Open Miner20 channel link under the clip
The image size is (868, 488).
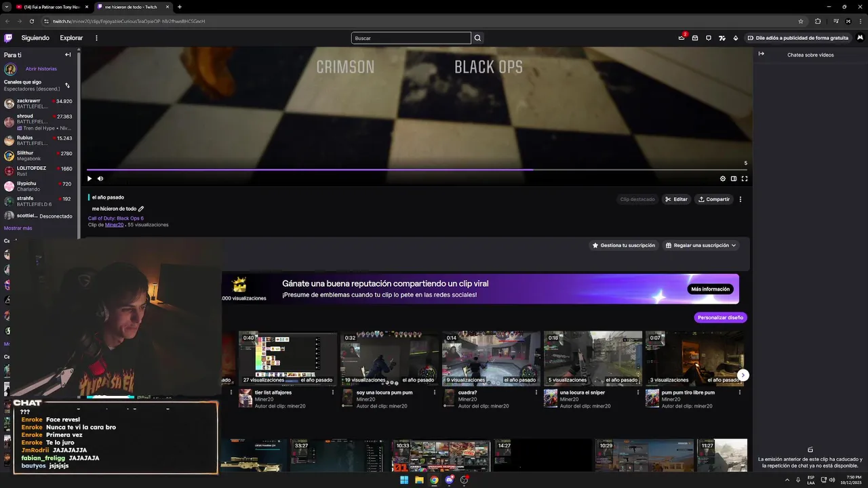114,224
